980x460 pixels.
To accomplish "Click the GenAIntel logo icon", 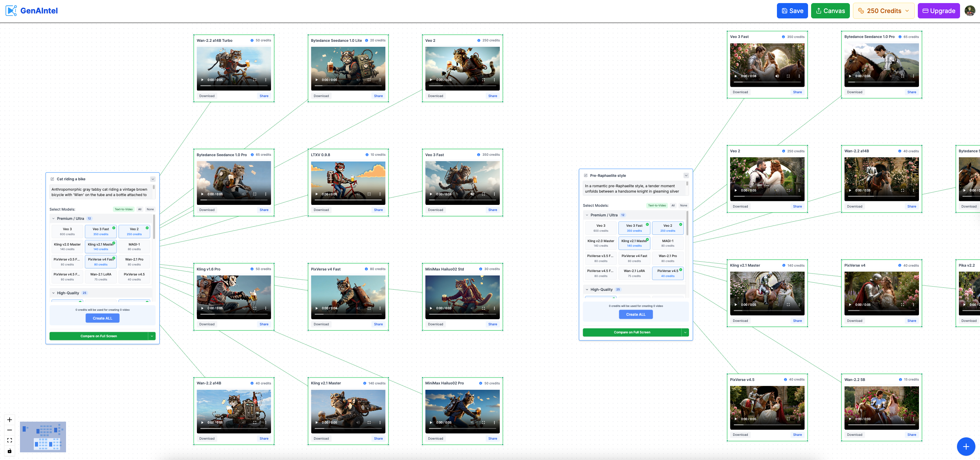I will pos(11,11).
